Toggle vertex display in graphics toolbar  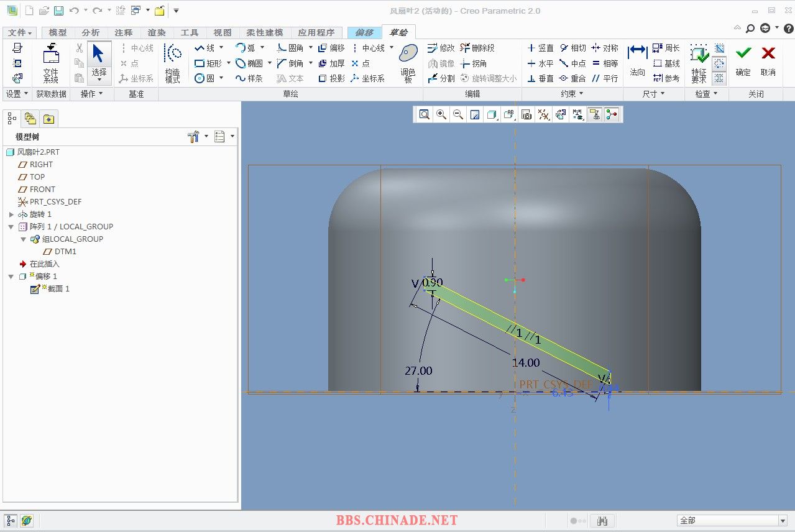[x=612, y=114]
